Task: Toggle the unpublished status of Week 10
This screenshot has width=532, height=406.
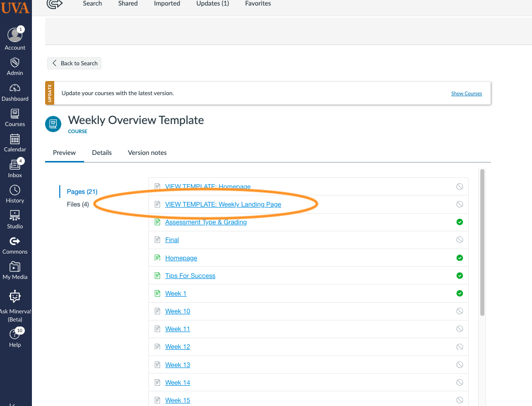Action: 460,311
